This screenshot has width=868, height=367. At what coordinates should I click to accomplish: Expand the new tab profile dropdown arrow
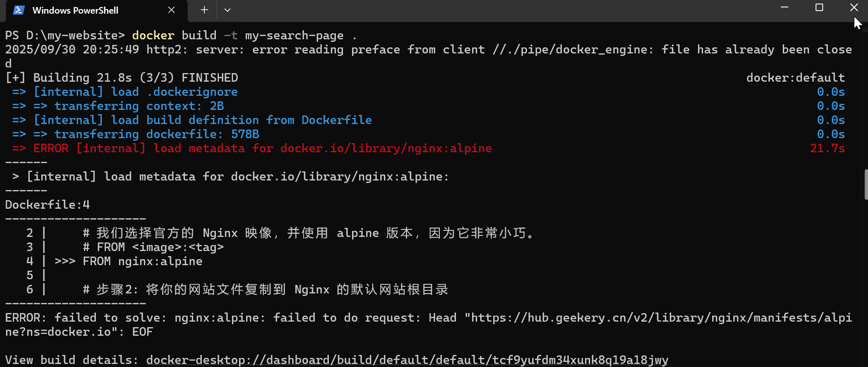tap(227, 10)
